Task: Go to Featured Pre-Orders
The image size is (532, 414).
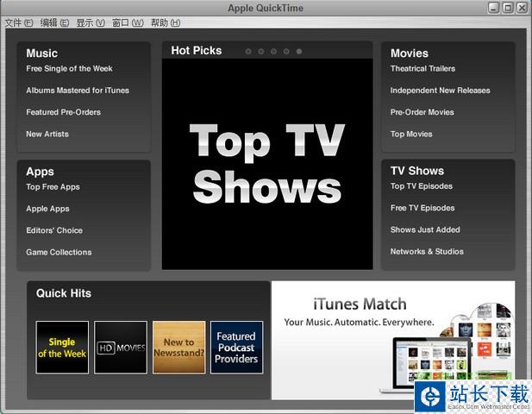Action: coord(64,112)
